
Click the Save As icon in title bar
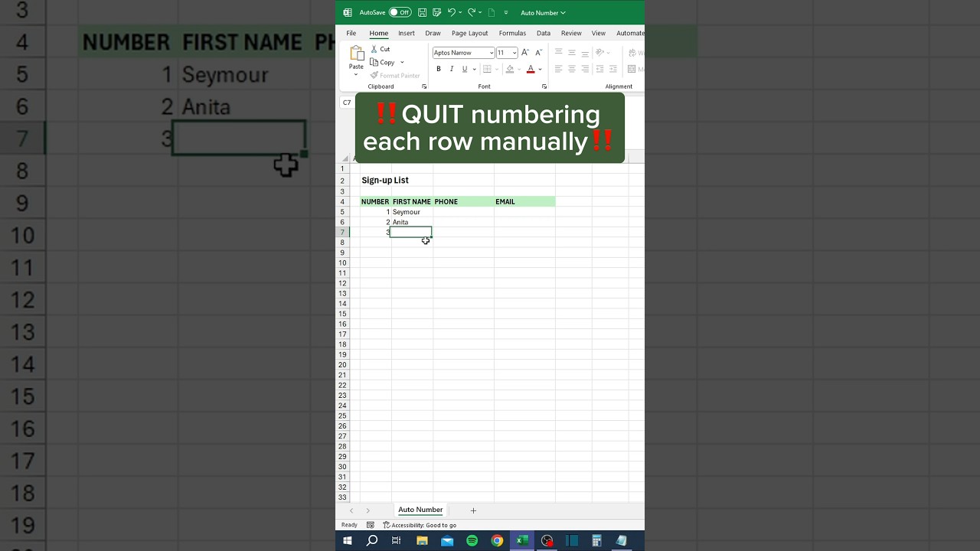click(x=436, y=12)
